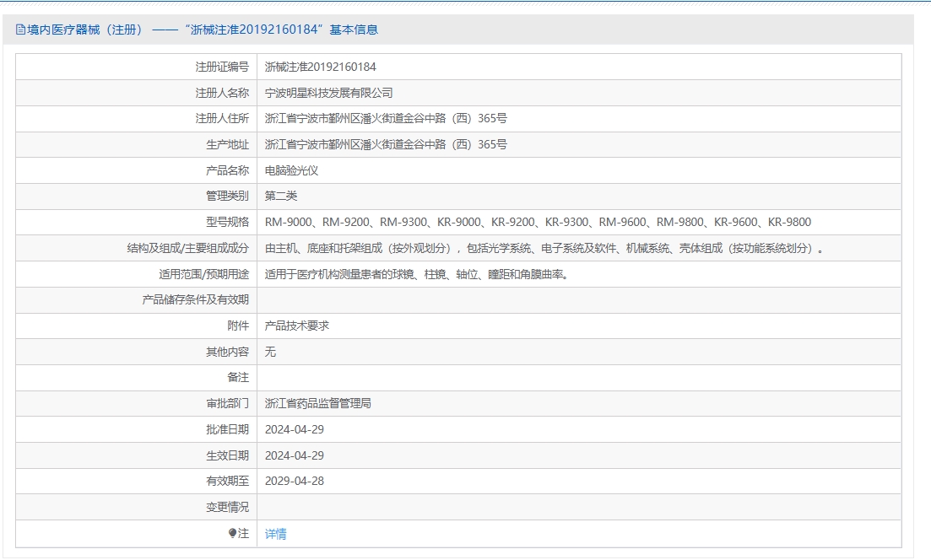Select other content value 无
Viewport: 931px width, 560px height.
point(270,352)
